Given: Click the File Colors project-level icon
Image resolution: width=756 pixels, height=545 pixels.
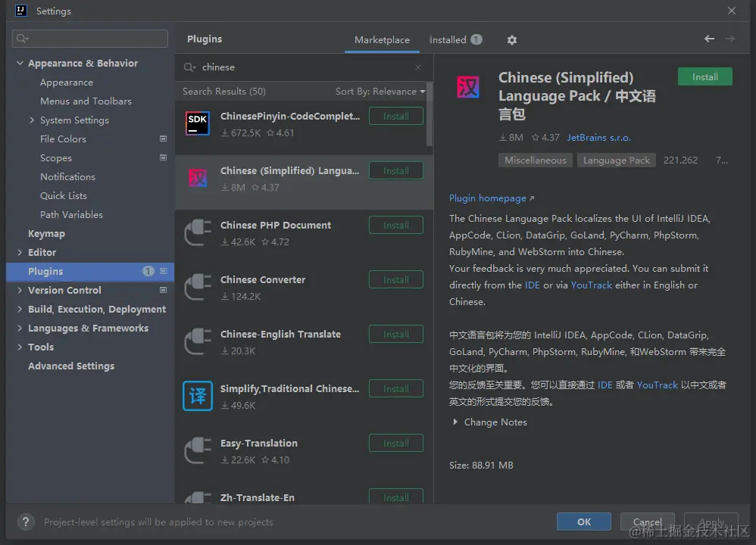Looking at the screenshot, I should point(163,139).
